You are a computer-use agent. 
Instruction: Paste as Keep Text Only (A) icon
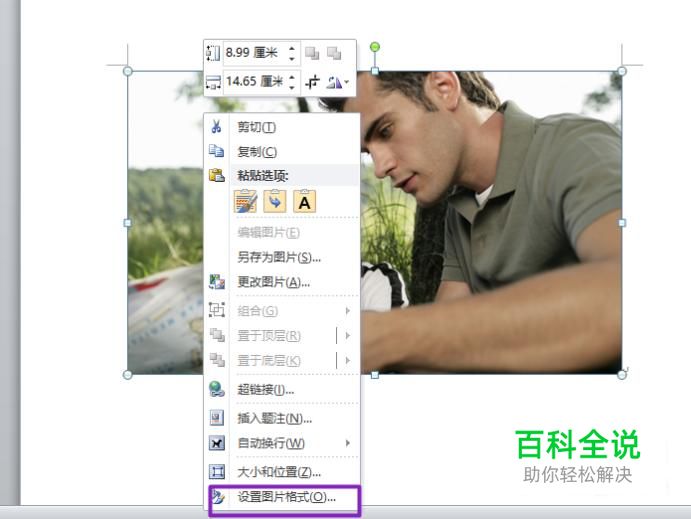click(x=304, y=201)
